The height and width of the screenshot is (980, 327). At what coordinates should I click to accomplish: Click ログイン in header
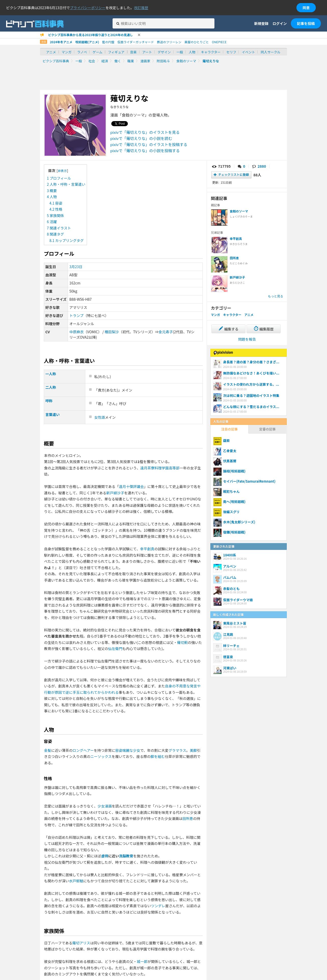279,24
